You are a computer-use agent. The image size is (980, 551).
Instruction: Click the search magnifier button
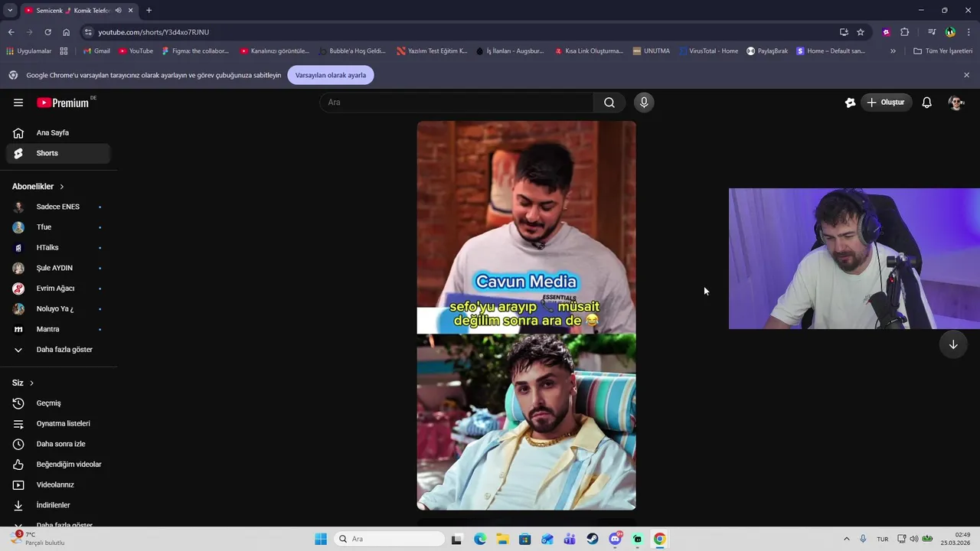pyautogui.click(x=609, y=103)
